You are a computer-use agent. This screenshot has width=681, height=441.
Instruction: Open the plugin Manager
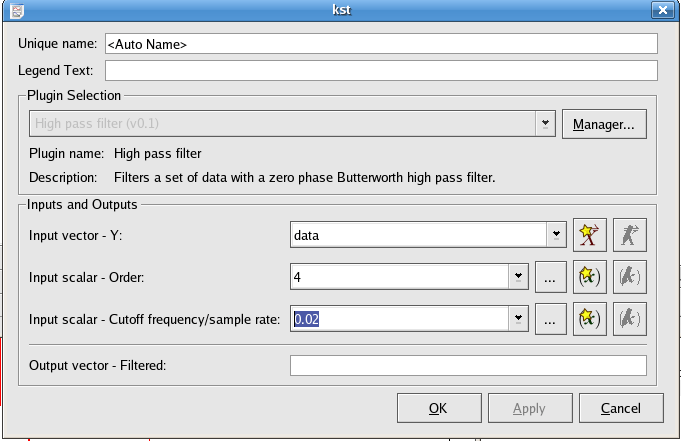click(604, 124)
